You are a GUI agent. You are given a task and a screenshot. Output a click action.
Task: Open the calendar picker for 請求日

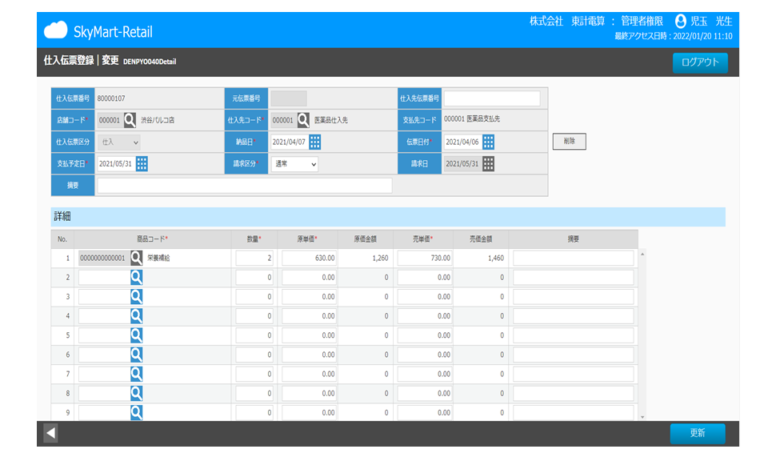[488, 164]
